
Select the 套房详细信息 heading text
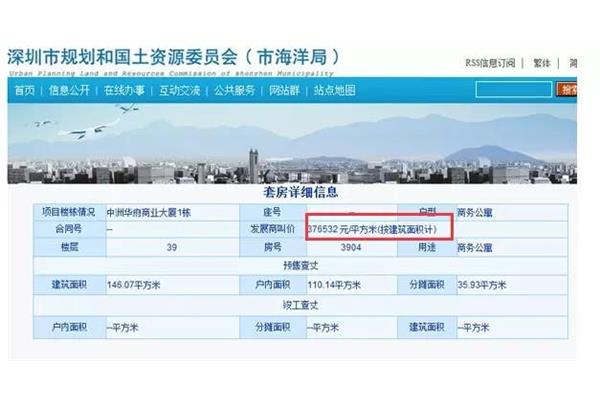pyautogui.click(x=300, y=192)
